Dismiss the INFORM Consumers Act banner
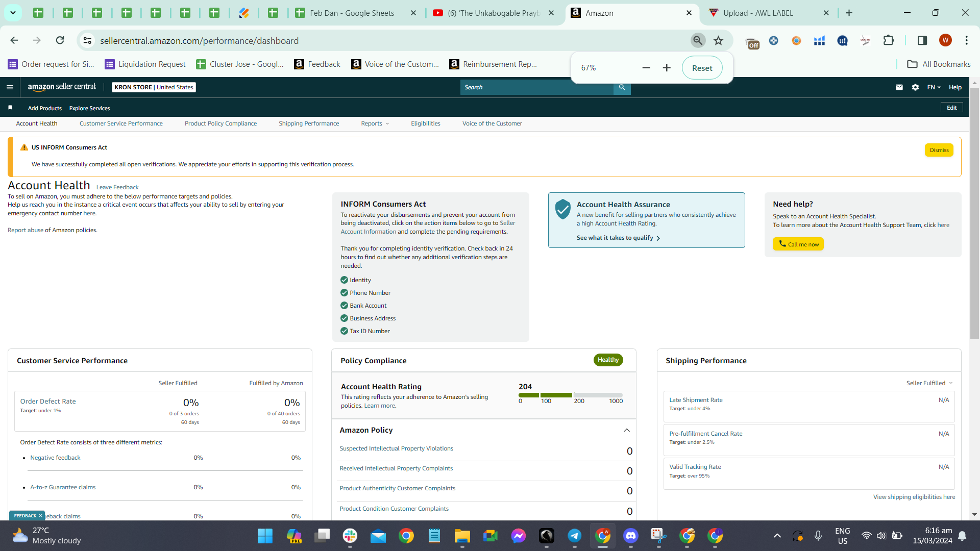The width and height of the screenshot is (980, 551). [x=939, y=150]
